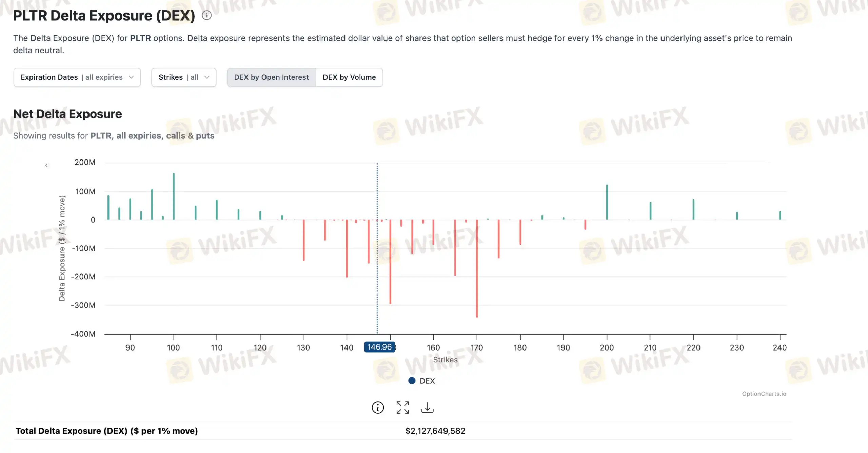The image size is (868, 453).
Task: Click the longest red bar at strike 170
Action: [477, 268]
